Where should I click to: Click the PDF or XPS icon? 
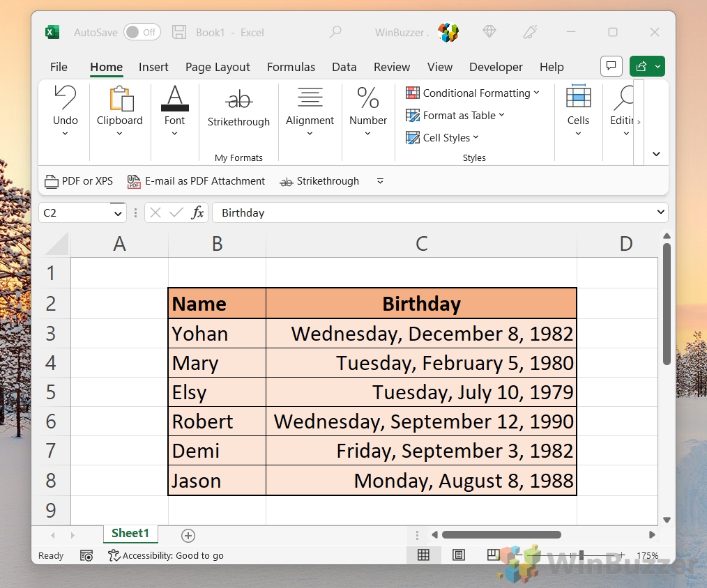52,181
